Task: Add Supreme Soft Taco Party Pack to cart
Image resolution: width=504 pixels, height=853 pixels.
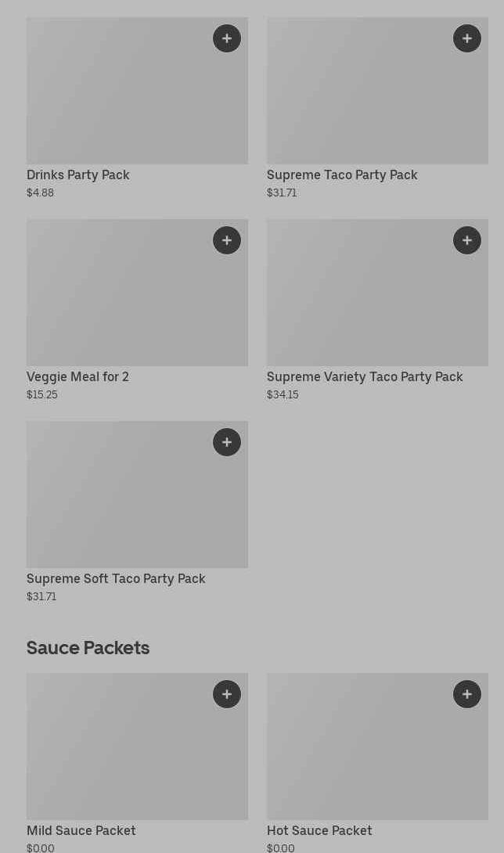Action: coord(227,442)
